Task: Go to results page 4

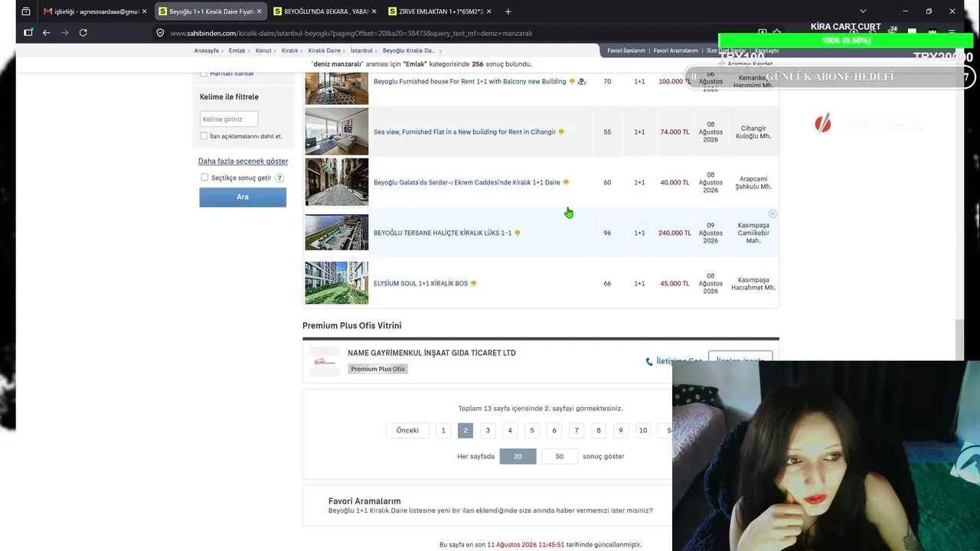Action: pyautogui.click(x=510, y=430)
